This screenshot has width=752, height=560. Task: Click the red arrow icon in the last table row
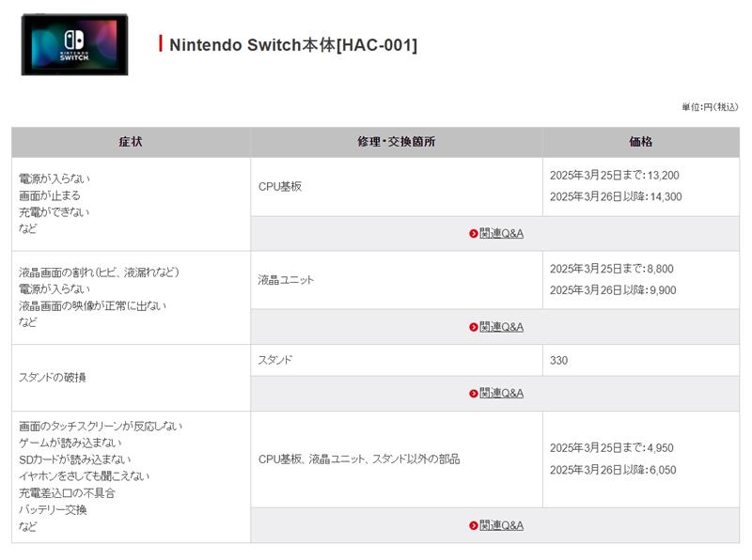click(473, 525)
